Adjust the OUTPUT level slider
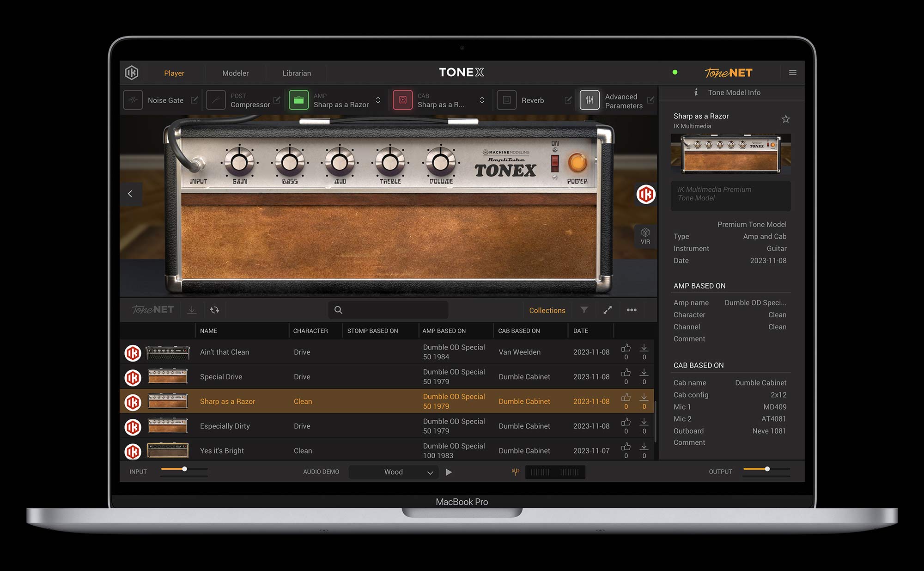The image size is (924, 571). pos(767,468)
